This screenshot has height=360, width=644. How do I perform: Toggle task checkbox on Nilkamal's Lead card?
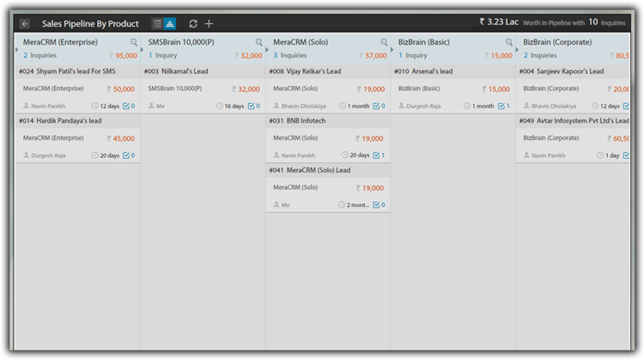click(252, 106)
